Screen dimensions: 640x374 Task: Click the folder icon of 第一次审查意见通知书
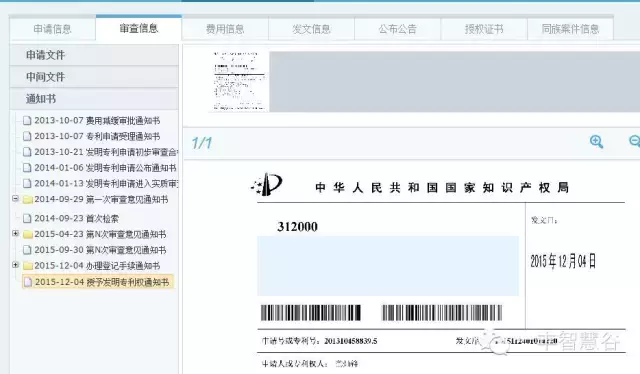[28, 200]
